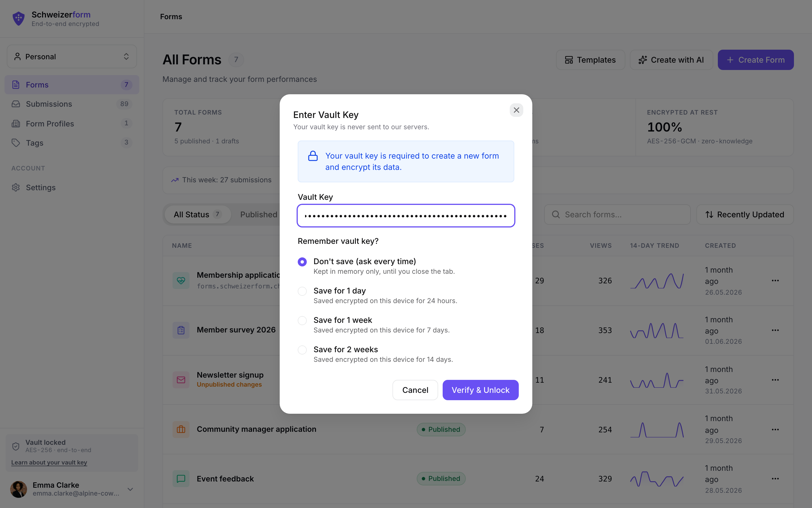
Task: Click the Settings gear icon
Action: (x=16, y=187)
